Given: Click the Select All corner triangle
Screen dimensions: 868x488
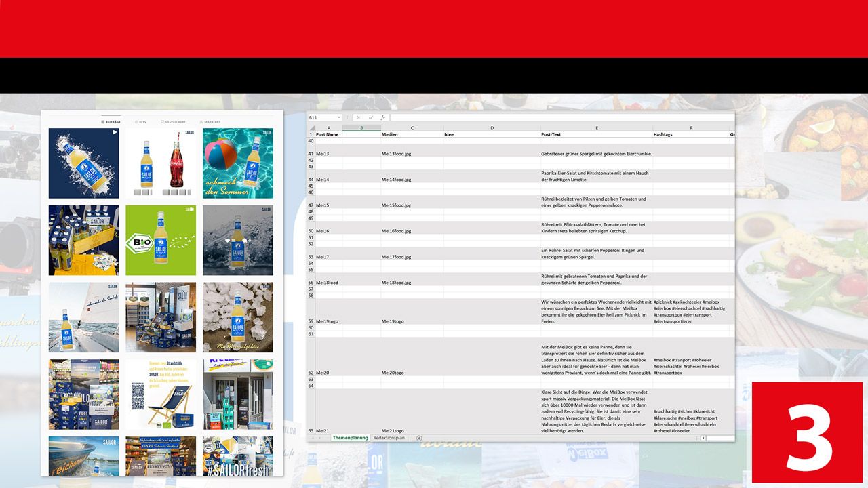Looking at the screenshot, I should [x=311, y=127].
